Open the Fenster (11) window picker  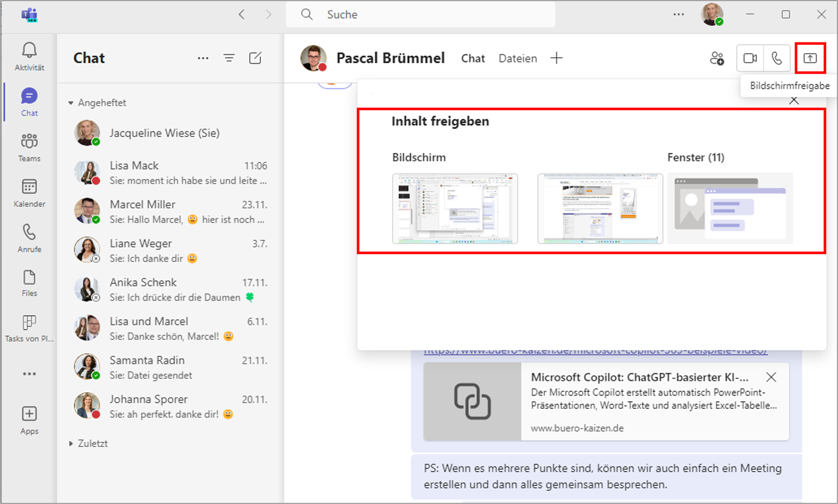coord(730,208)
